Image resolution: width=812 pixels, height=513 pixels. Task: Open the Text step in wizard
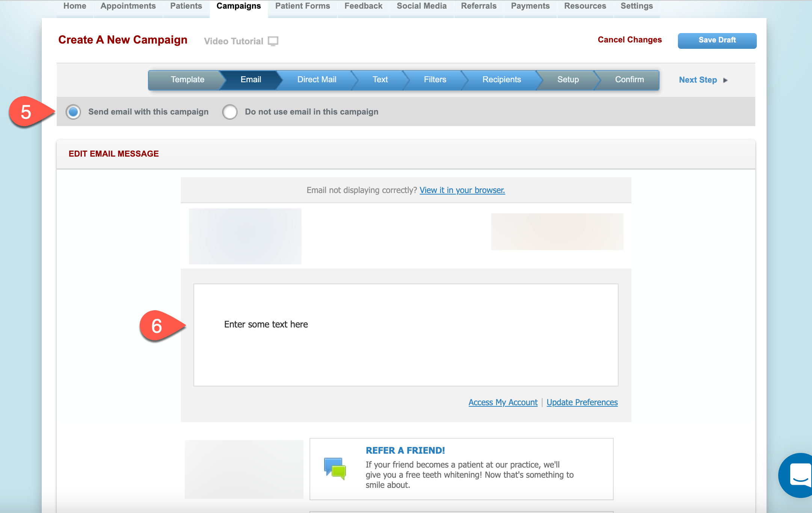click(380, 80)
